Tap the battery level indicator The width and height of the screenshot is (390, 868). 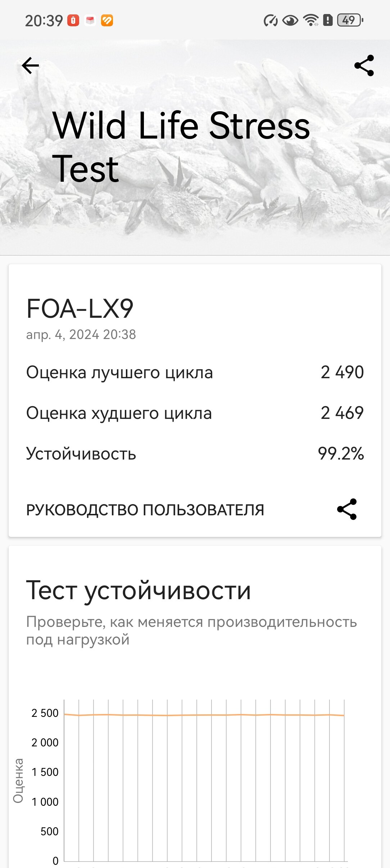point(350,20)
